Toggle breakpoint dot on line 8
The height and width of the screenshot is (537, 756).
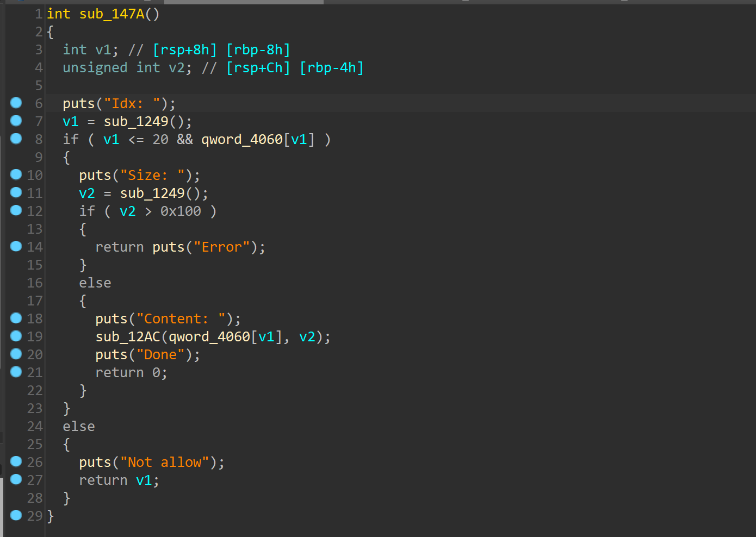16,139
